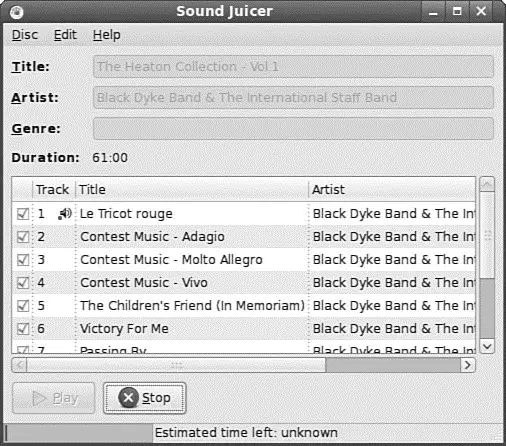Click the speaker playing icon on track 1
Screen dimensions: 506x446
click(65, 214)
